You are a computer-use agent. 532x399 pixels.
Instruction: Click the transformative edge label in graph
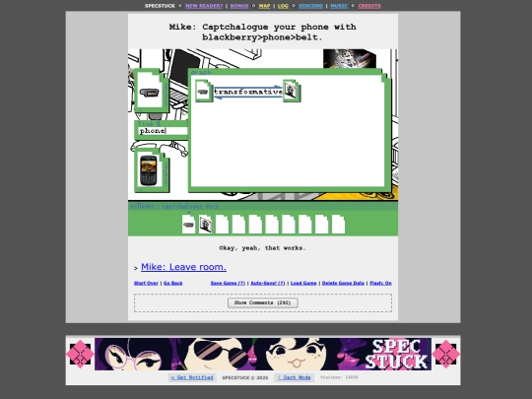(248, 92)
